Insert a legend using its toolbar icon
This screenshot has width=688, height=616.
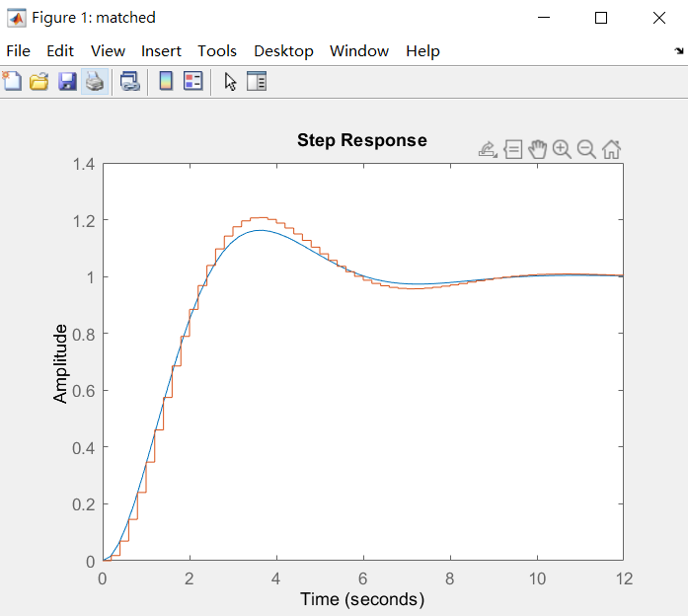(x=193, y=81)
